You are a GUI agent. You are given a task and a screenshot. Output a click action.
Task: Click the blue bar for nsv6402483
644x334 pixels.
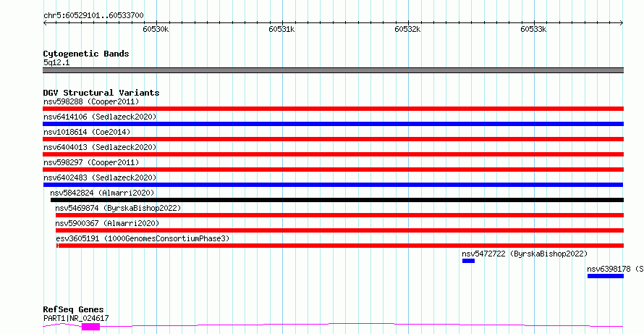[333, 185]
